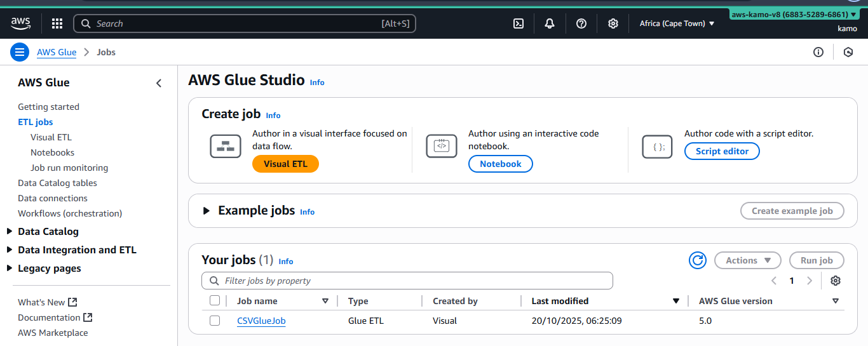The image size is (868, 346).
Task: Open the AWS services grid menu
Action: [57, 23]
